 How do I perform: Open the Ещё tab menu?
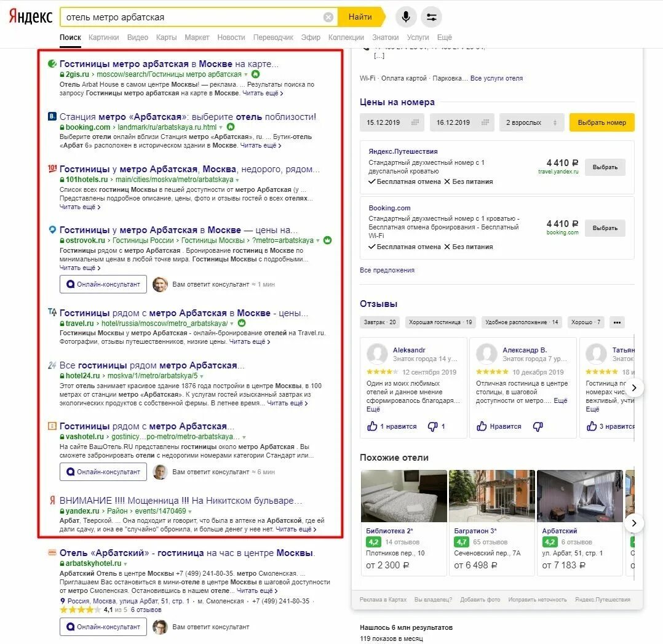[x=445, y=37]
